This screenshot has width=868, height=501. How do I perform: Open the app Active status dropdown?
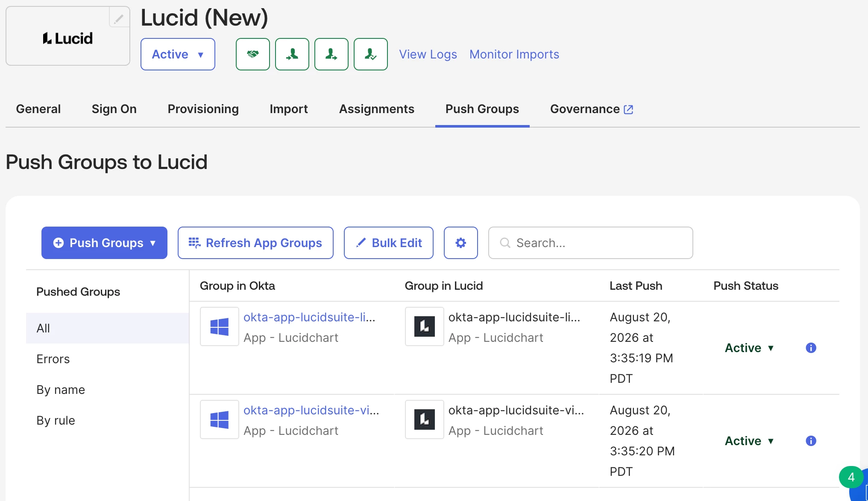[x=178, y=54]
